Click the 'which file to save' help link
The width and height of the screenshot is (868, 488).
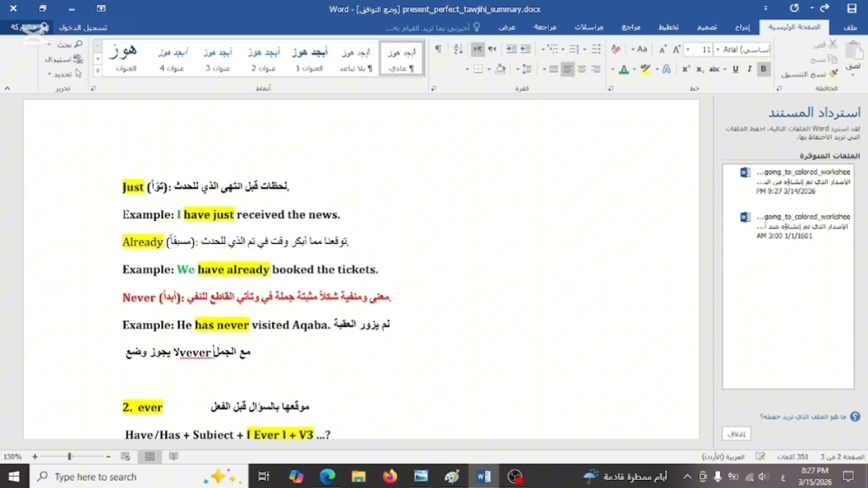pyautogui.click(x=810, y=417)
